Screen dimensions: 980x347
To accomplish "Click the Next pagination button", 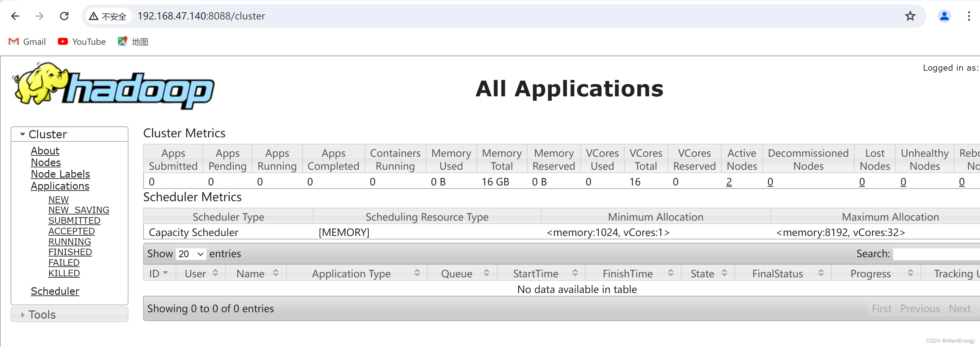I will point(959,309).
